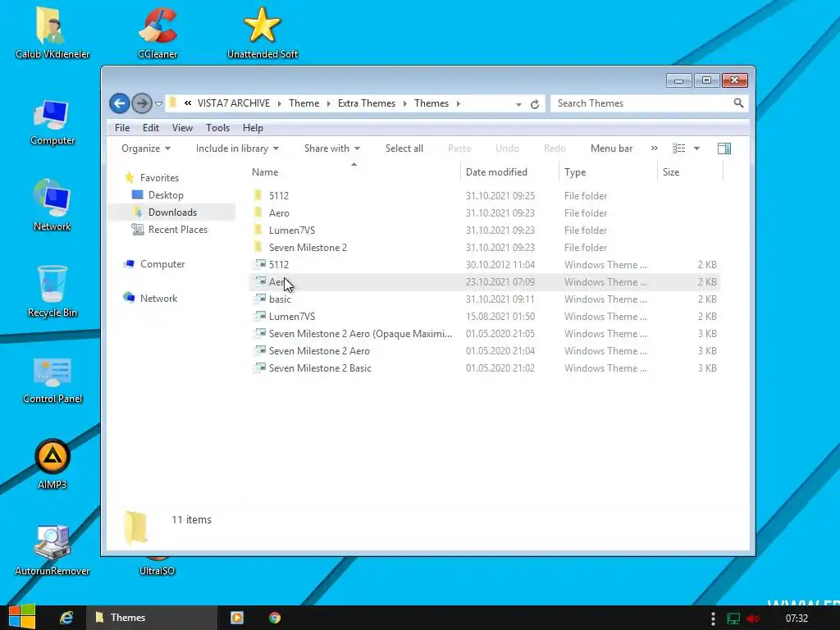Expand arrow after Extra Themes breadcrumb
The width and height of the screenshot is (840, 630).
click(x=405, y=103)
